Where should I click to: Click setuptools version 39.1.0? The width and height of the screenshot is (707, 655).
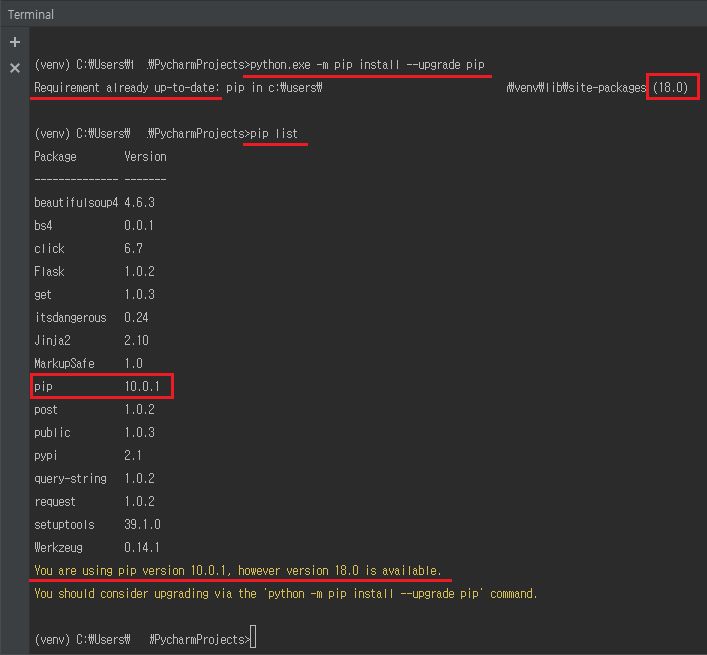[142, 524]
